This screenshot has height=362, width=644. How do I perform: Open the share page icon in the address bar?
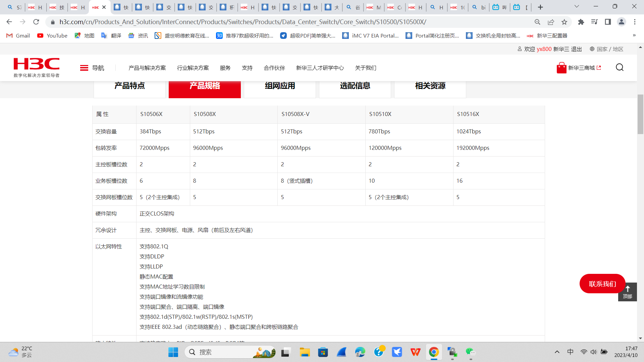pos(551,22)
